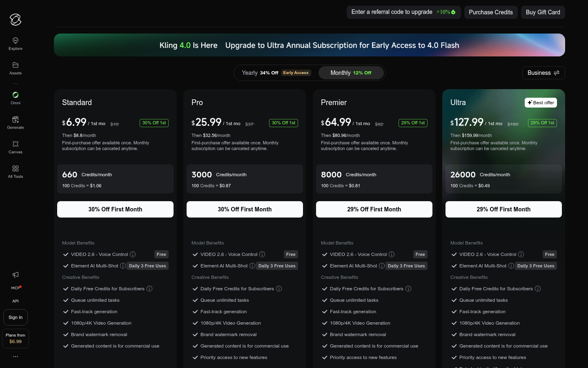The image size is (588, 368).
Task: Open the Generate tool icon
Action: [x=16, y=119]
